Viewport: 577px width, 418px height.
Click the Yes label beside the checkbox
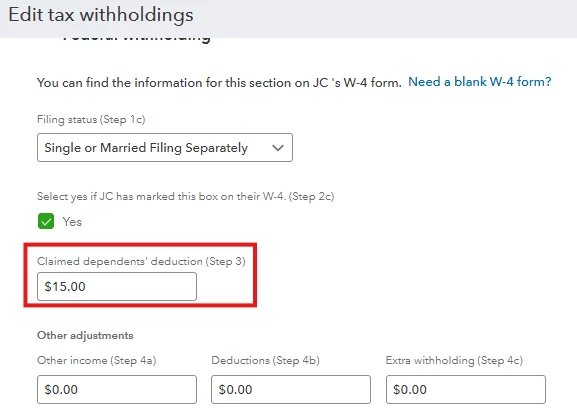click(72, 222)
